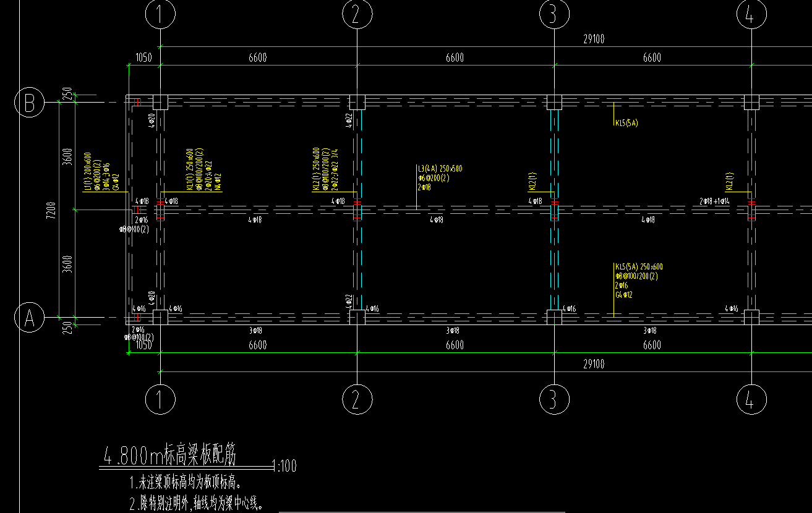Select top 6600 dimension between axes 1 and 2
The width and height of the screenshot is (812, 513).
coord(257,57)
